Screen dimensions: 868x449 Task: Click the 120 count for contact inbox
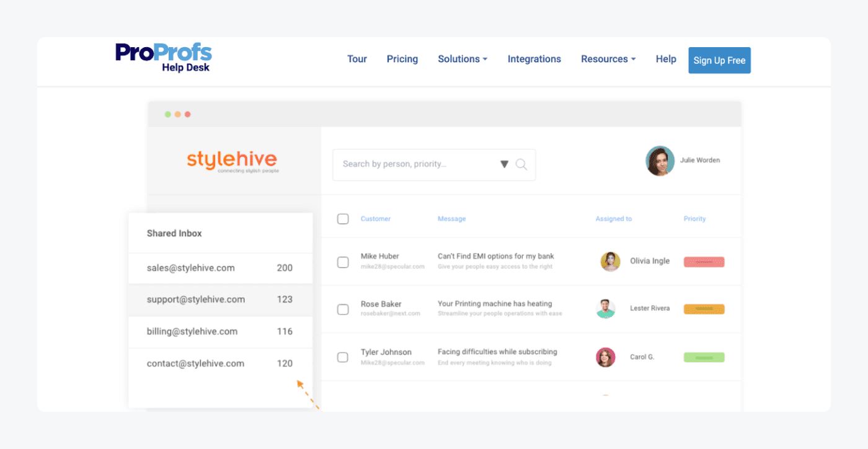(x=285, y=363)
